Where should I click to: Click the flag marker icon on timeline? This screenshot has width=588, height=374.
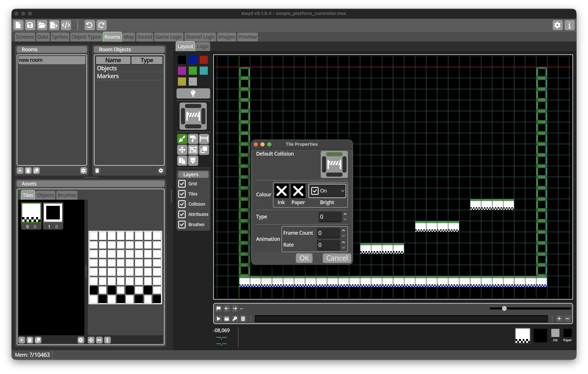[x=219, y=308]
